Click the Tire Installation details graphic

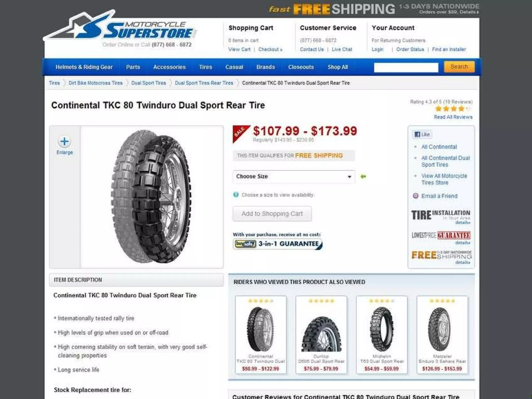[x=441, y=216]
